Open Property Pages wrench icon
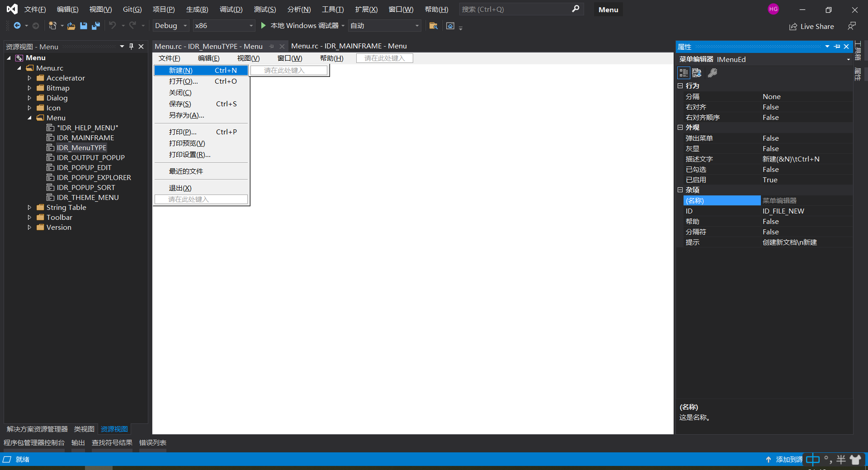868x470 pixels. [712, 73]
